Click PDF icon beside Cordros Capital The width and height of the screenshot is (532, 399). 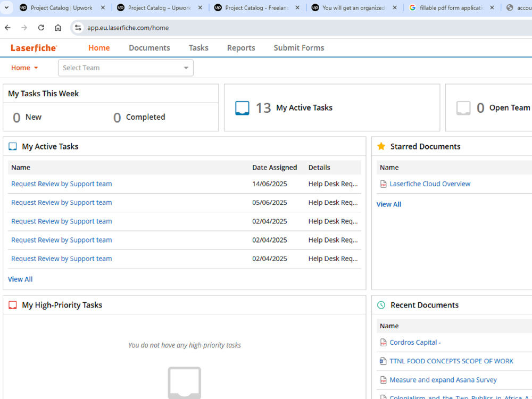[384, 342]
